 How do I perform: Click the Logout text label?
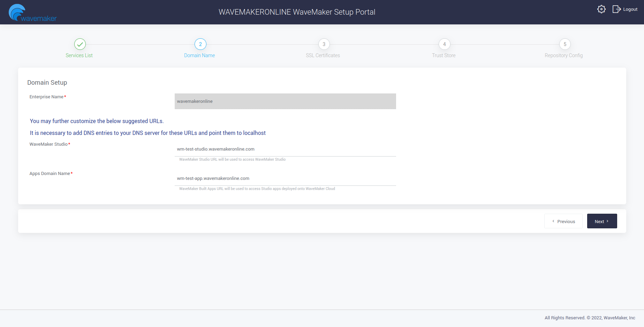pyautogui.click(x=630, y=9)
